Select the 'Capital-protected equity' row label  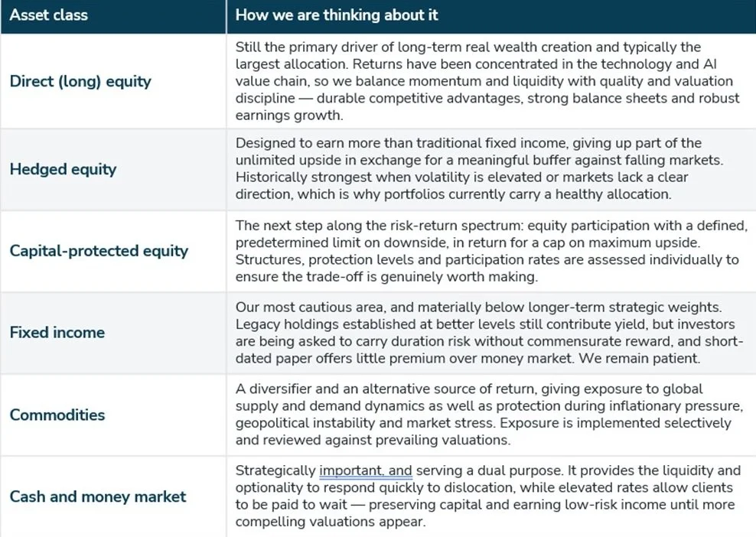point(99,251)
